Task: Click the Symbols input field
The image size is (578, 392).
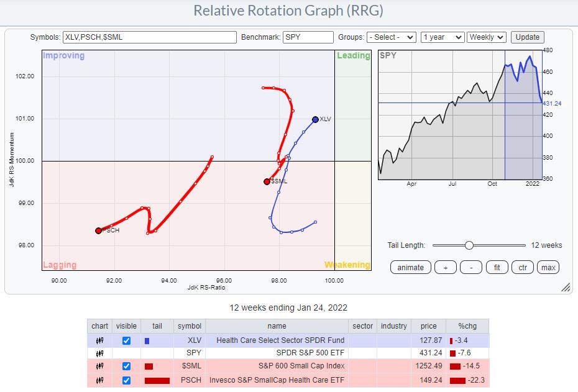Action: (150, 37)
